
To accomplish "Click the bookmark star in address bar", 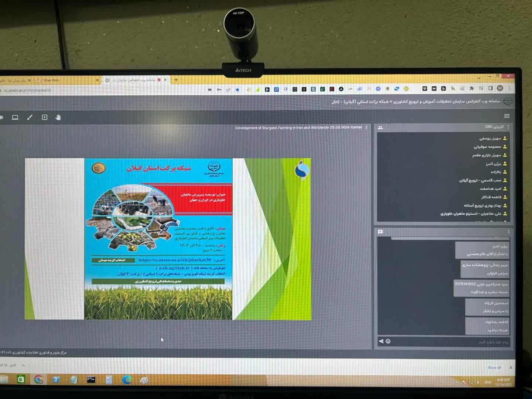I will pos(238,89).
